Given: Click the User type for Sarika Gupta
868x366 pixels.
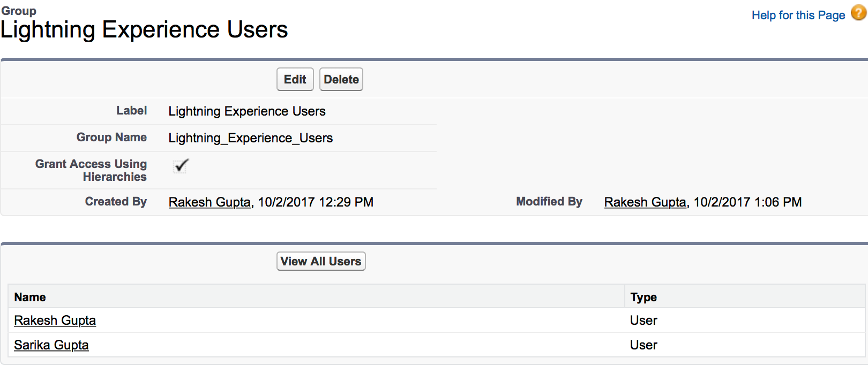Looking at the screenshot, I should [x=643, y=345].
